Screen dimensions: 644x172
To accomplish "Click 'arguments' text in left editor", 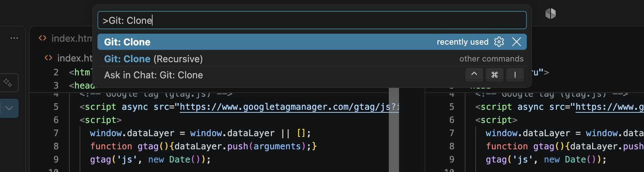I will tap(277, 146).
